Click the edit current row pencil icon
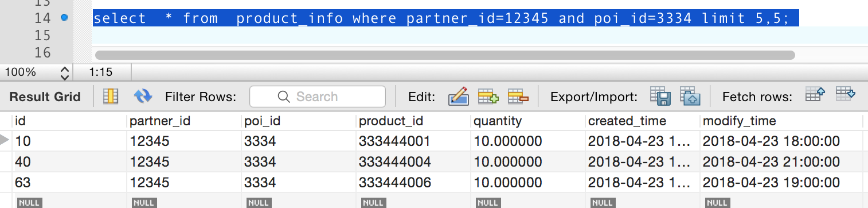The image size is (868, 208). [459, 96]
